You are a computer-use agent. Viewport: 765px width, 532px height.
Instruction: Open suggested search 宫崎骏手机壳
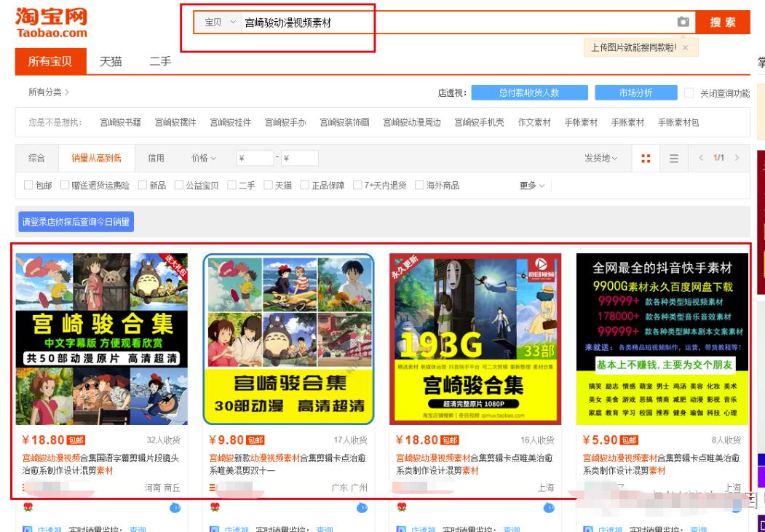click(x=479, y=122)
